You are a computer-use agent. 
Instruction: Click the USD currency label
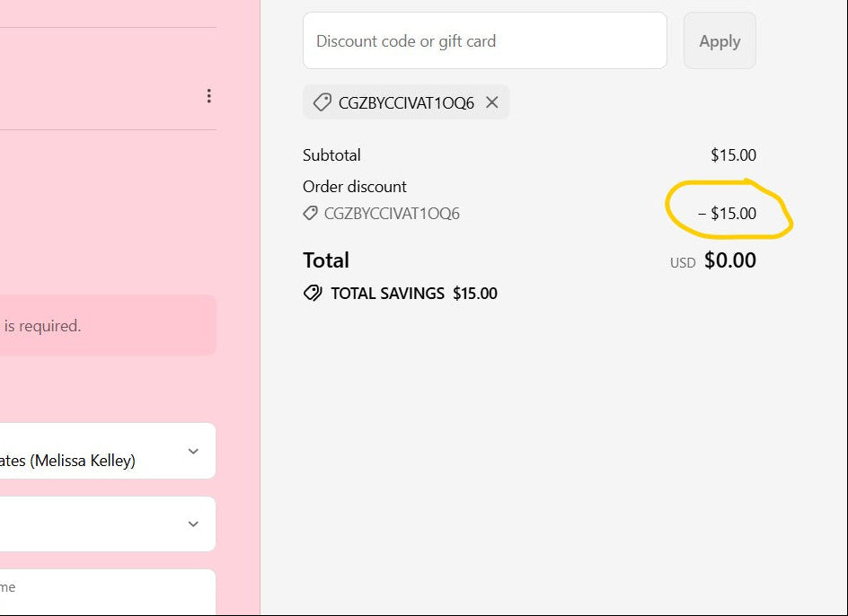[683, 263]
